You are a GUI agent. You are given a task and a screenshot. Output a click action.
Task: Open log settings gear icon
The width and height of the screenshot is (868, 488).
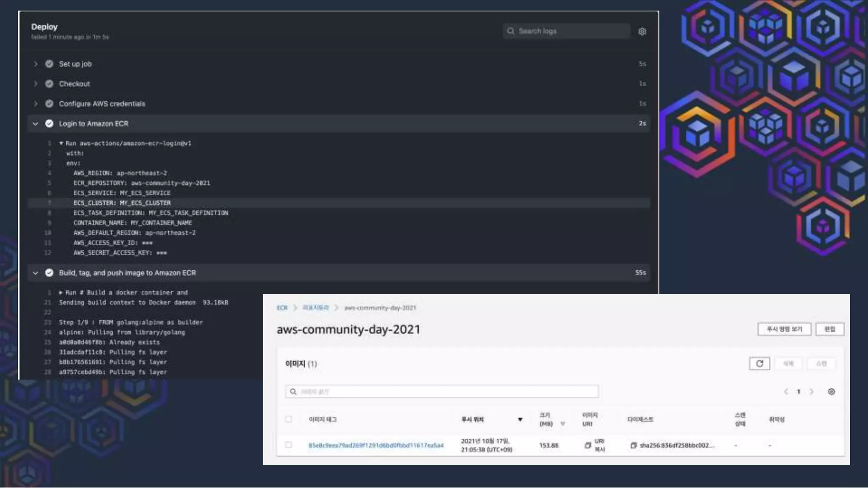642,31
